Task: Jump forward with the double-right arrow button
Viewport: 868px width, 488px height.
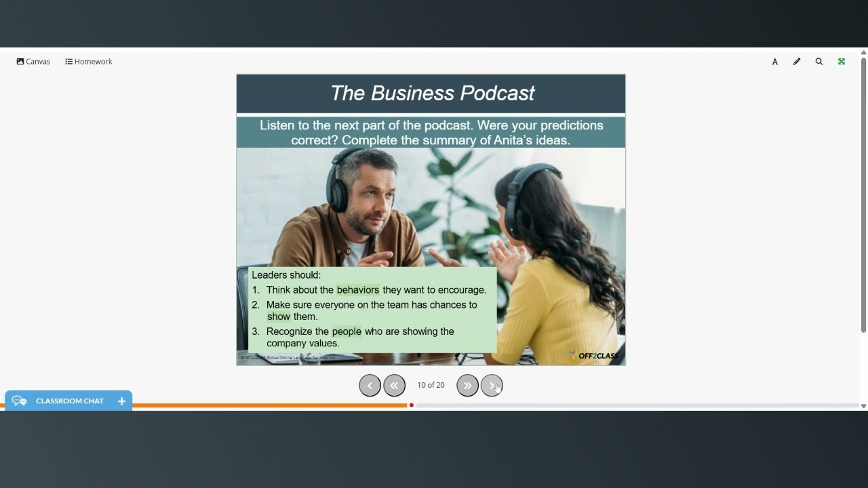Action: point(467,385)
